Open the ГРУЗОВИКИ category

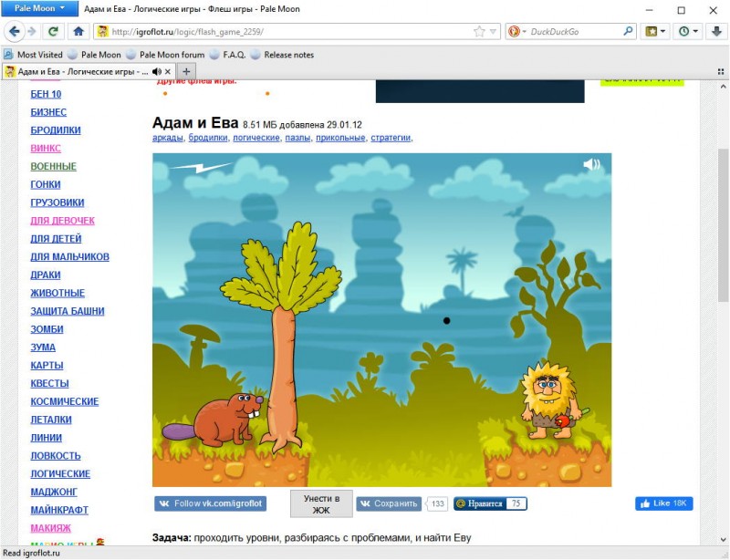pos(57,203)
